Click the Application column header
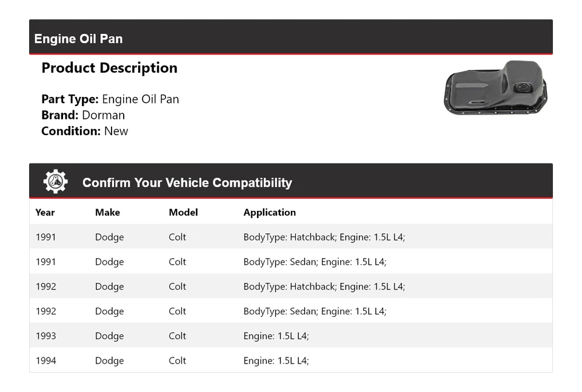 (269, 212)
